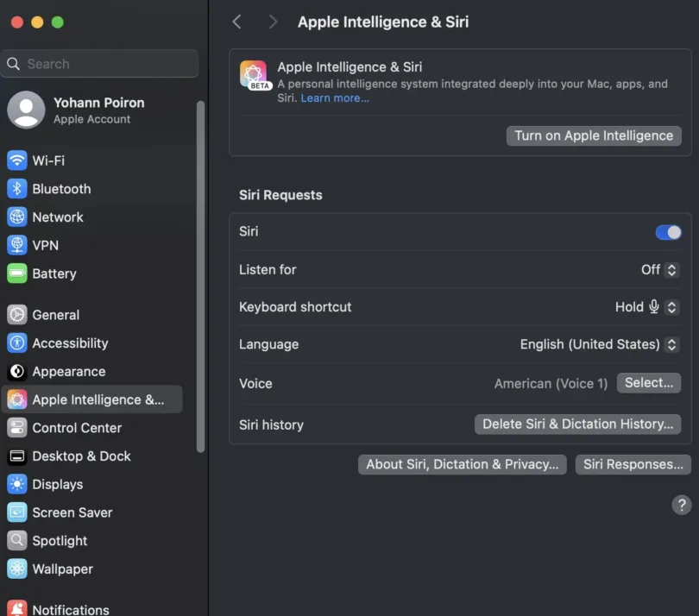Viewport: 699px width, 616px height.
Task: Toggle the Siri switch off
Action: point(668,232)
